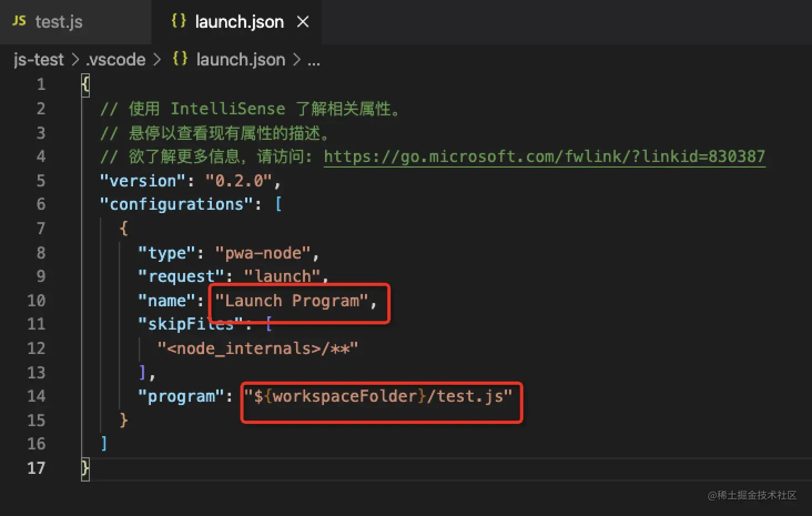Select the launch.json tab
The image size is (812, 516).
[236, 22]
